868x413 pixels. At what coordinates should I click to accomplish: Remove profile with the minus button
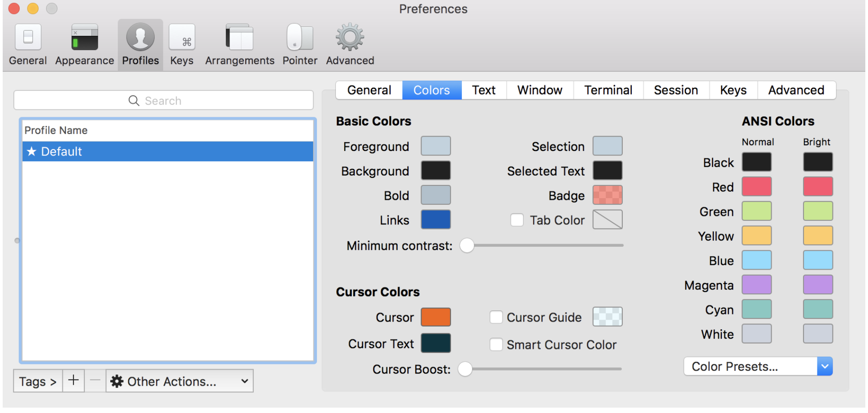95,381
